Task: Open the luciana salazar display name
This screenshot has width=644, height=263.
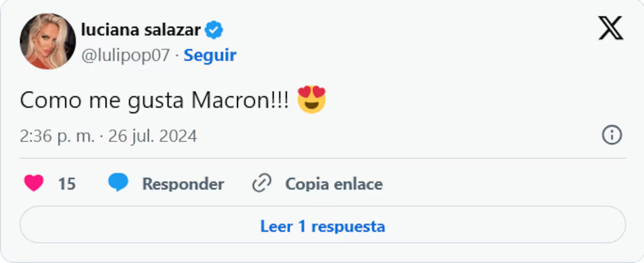Action: [140, 30]
